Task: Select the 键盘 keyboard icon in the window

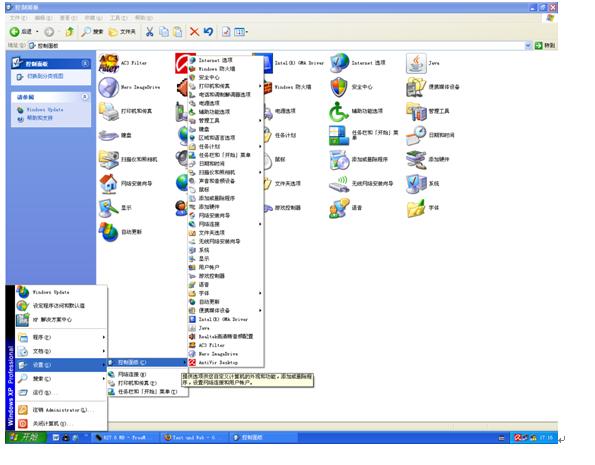Action: (109, 136)
